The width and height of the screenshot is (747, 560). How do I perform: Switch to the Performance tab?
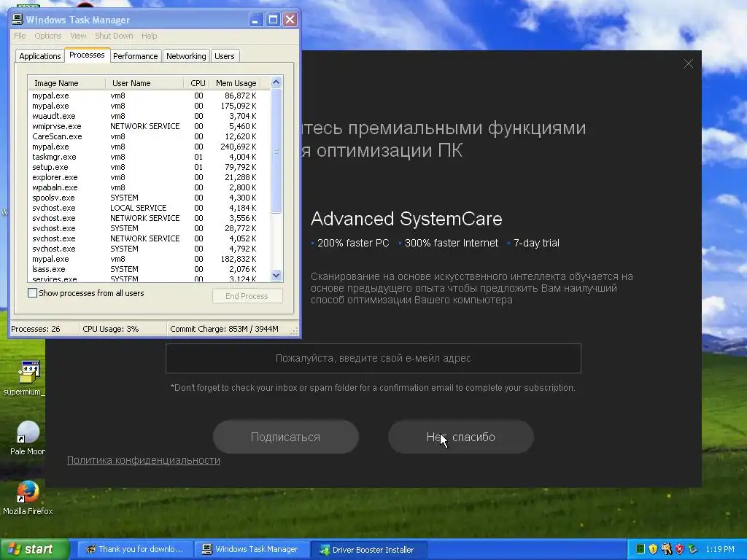(135, 55)
